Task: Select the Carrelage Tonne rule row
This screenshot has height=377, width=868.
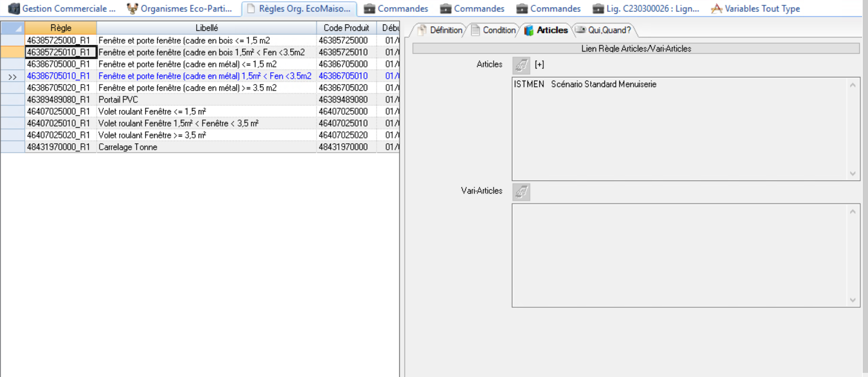Action: (x=127, y=147)
